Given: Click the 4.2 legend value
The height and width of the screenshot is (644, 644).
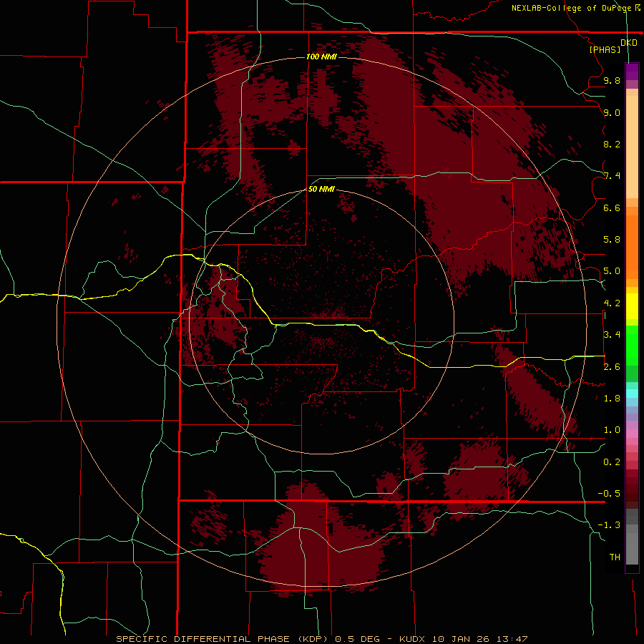Looking at the screenshot, I should (x=612, y=303).
